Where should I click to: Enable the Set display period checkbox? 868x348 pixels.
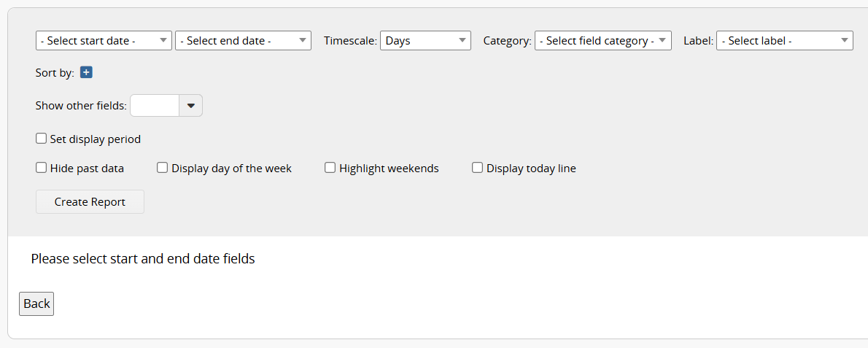pos(42,139)
